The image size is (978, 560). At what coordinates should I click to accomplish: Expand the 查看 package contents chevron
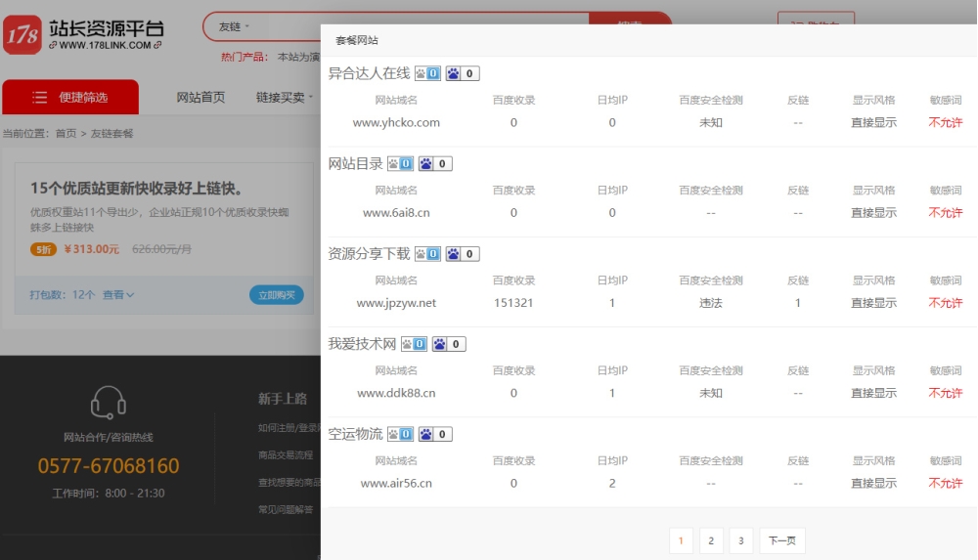[x=118, y=295]
